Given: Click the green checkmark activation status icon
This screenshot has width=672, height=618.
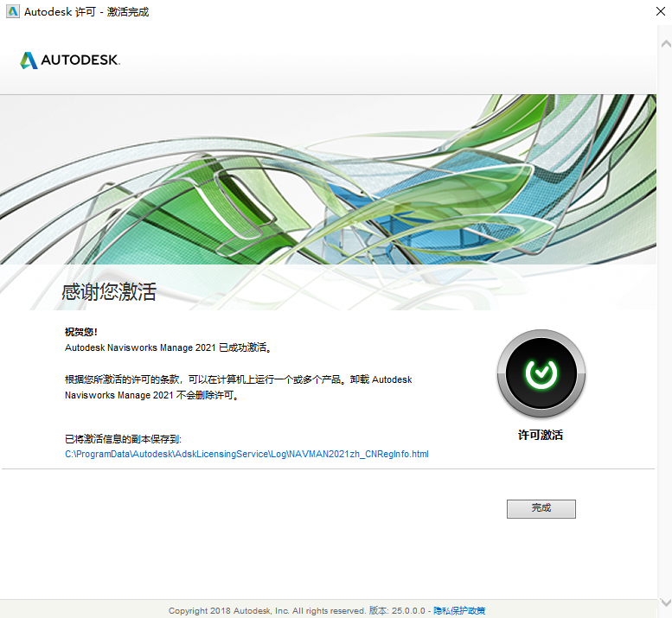Looking at the screenshot, I should [541, 373].
